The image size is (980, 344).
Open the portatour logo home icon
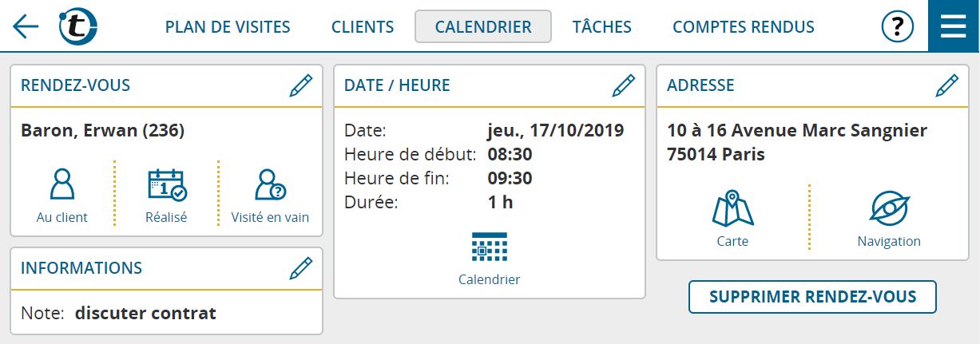click(x=79, y=26)
